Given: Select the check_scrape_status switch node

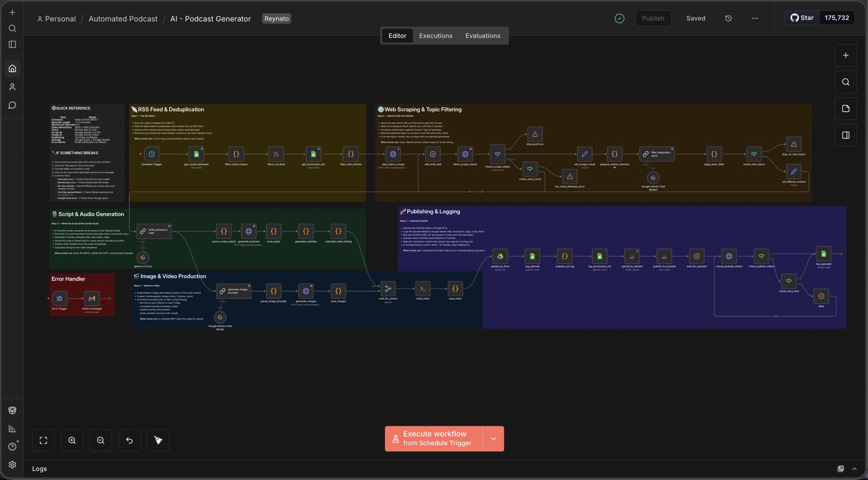Looking at the screenshot, I should click(497, 154).
